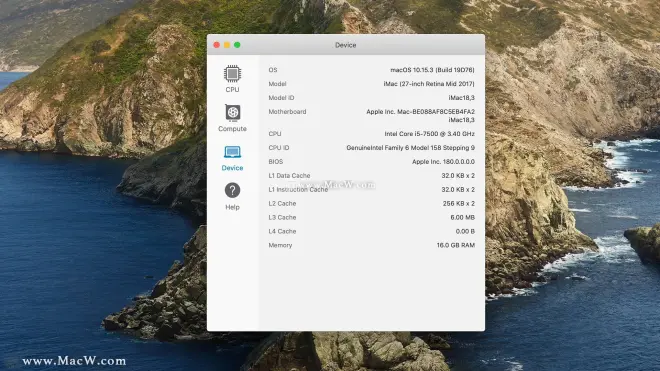This screenshot has height=371, width=660.
Task: Click the Device window title bar
Action: point(346,45)
